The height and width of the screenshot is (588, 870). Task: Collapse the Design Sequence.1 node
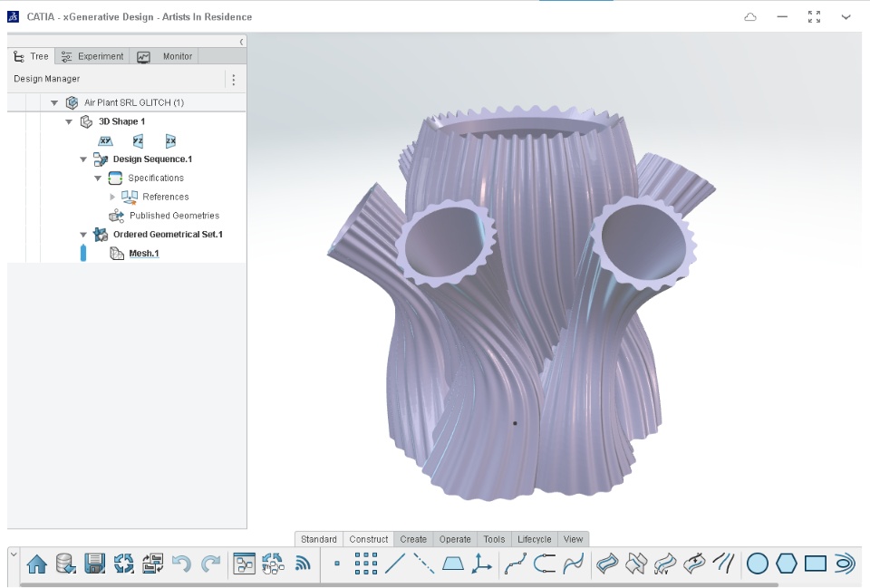click(x=83, y=159)
